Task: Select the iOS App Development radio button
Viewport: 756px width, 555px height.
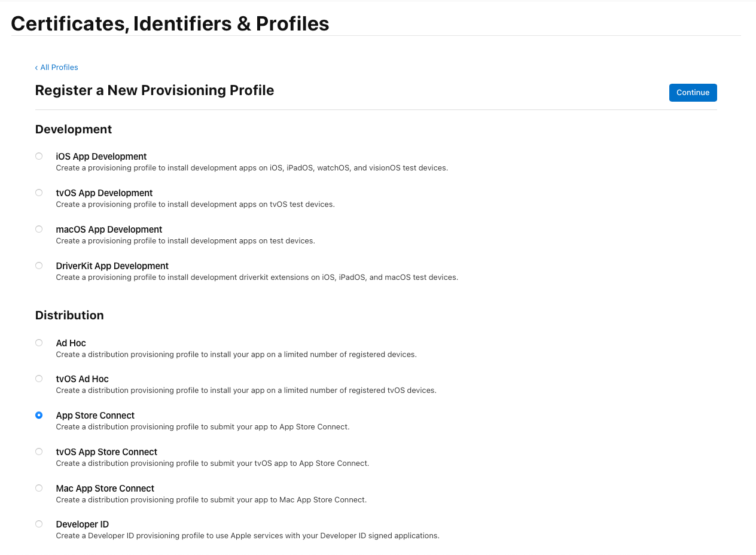Action: [38, 155]
